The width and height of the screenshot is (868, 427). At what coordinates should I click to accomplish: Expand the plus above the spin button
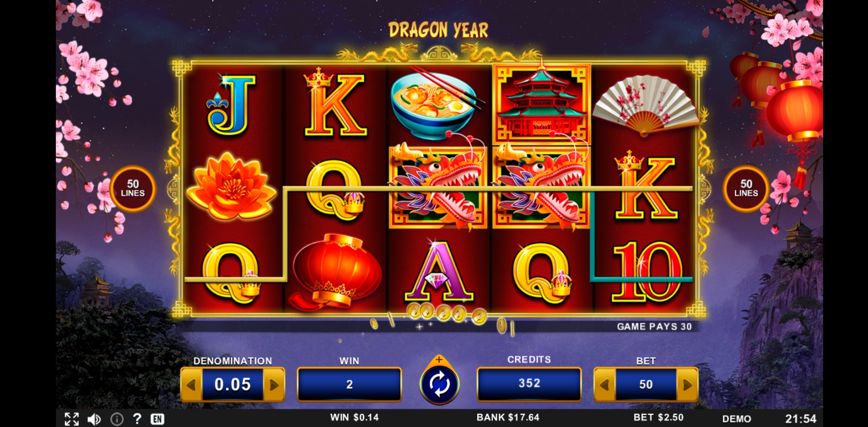click(439, 360)
